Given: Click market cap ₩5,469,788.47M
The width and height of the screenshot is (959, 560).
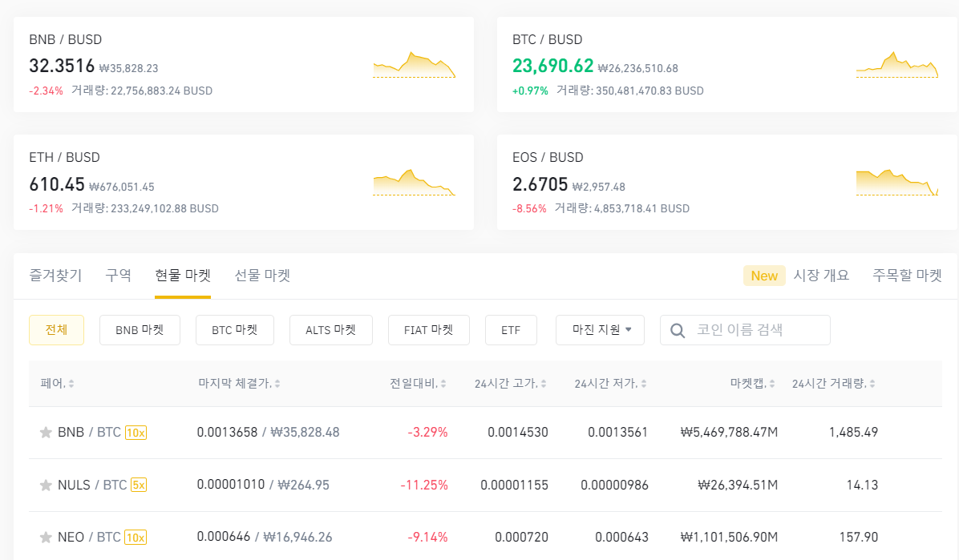Looking at the screenshot, I should 729,433.
